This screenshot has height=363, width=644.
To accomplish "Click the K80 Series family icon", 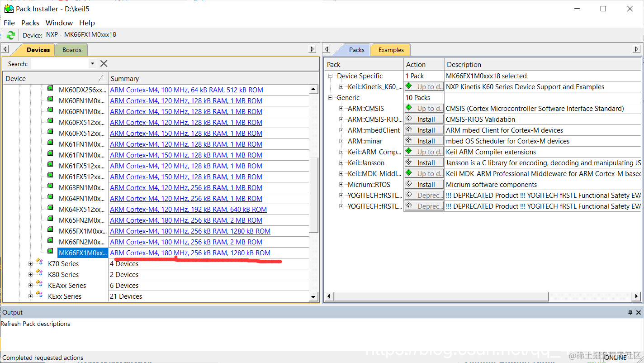I will 39,274.
